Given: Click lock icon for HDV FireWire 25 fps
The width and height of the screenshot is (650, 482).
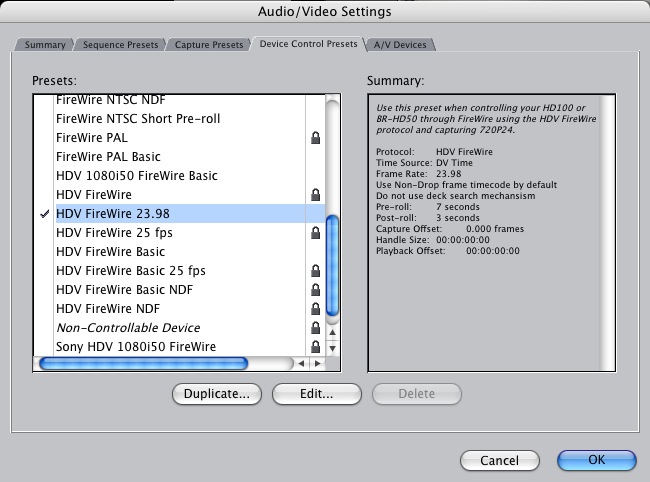Looking at the screenshot, I should pos(316,233).
